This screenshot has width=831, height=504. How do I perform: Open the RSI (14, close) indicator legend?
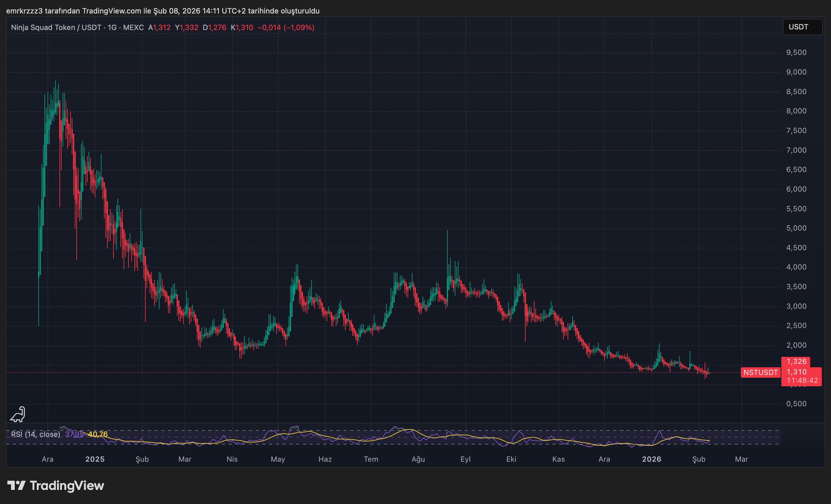[35, 435]
